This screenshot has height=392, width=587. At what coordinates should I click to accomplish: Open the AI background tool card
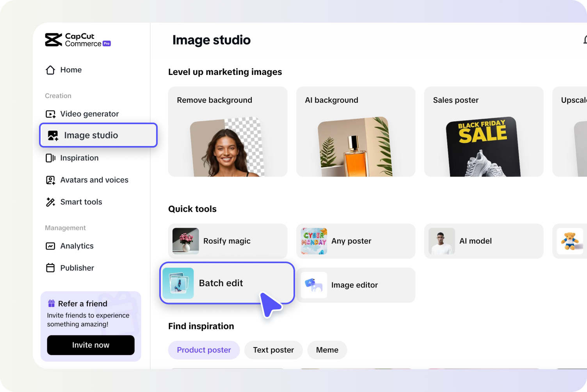[356, 132]
